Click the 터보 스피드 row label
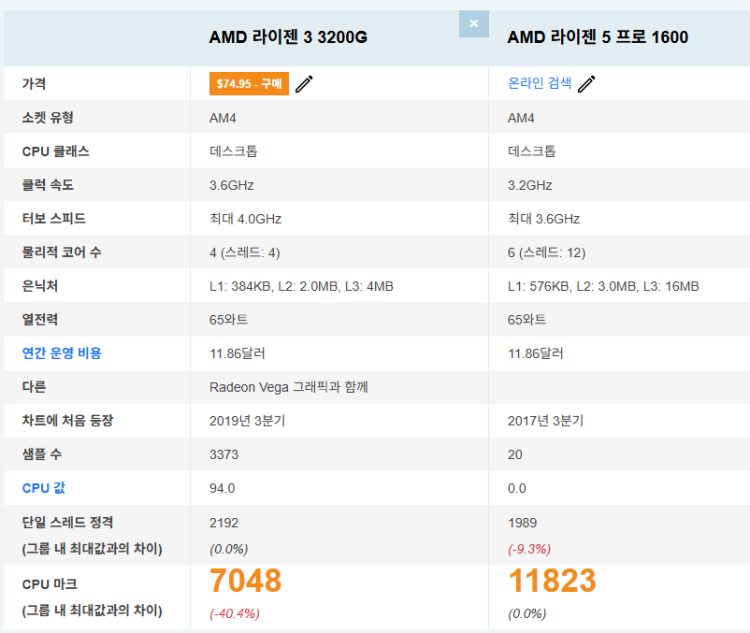The width and height of the screenshot is (750, 633). click(x=54, y=219)
